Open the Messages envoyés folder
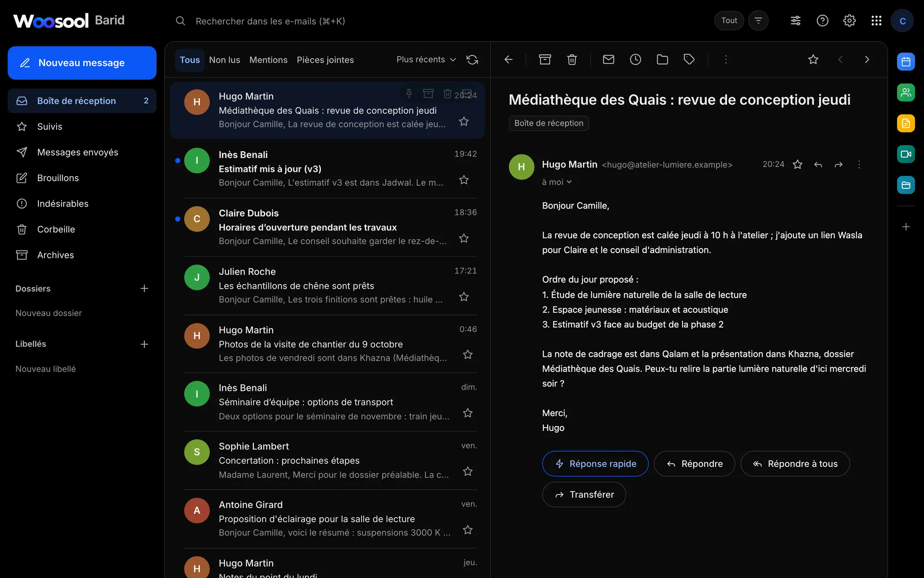The width and height of the screenshot is (924, 578). tap(82, 152)
